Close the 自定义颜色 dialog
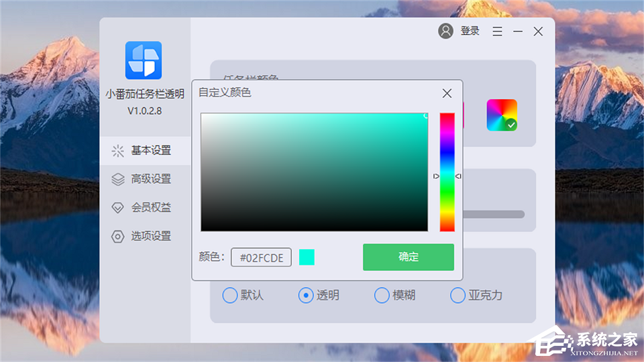The height and width of the screenshot is (362, 644). (x=447, y=93)
